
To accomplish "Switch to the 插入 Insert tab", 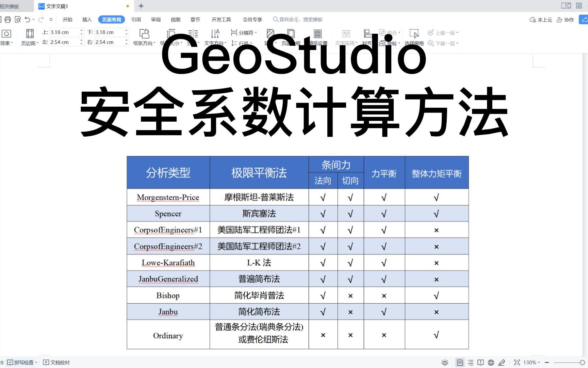I will pyautogui.click(x=87, y=19).
